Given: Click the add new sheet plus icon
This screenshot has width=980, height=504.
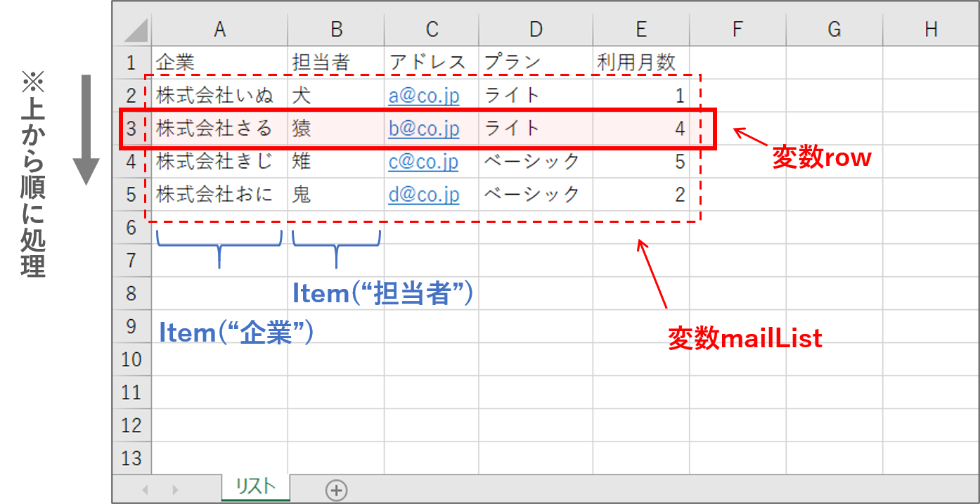Looking at the screenshot, I should click(337, 489).
